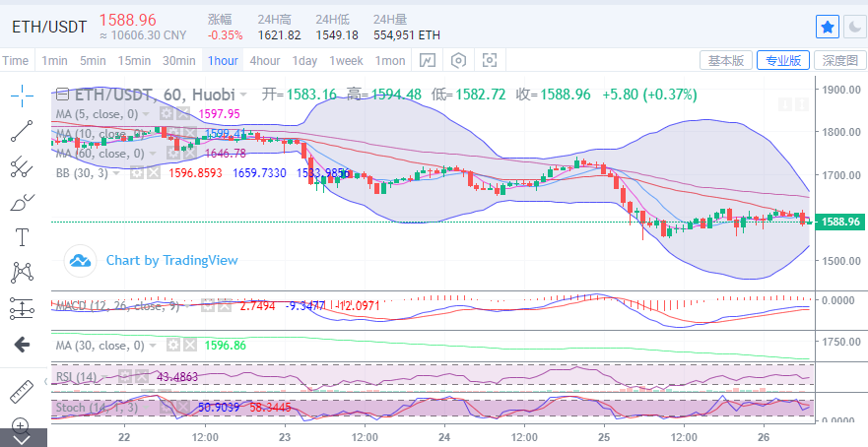Screen dimensions: 868x447
Task: Click the 24H高 value 1621.82
Action: 279,35
